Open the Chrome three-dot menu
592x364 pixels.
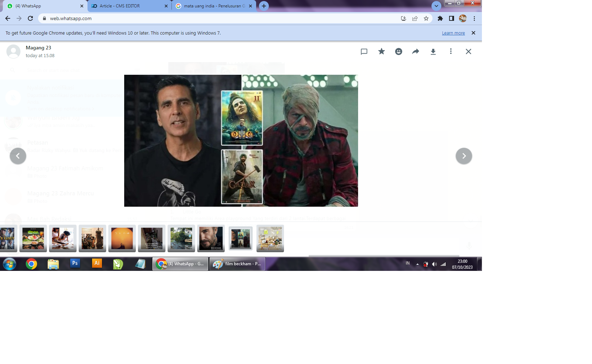click(x=474, y=18)
